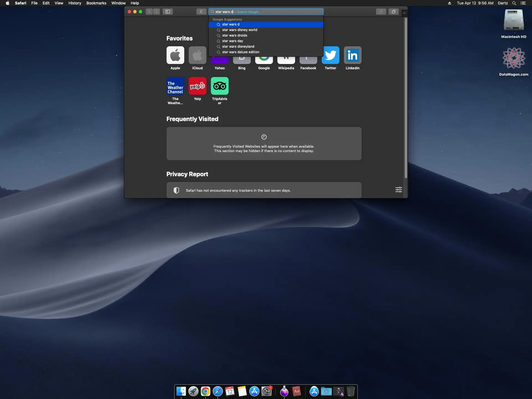Open the Twitter favorite icon
This screenshot has height=399, width=532.
[330, 55]
